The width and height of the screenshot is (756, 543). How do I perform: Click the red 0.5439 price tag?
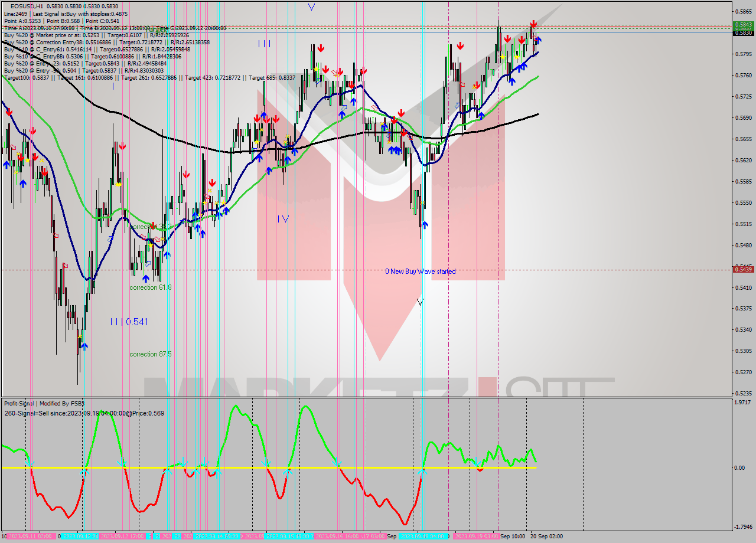[x=742, y=269]
